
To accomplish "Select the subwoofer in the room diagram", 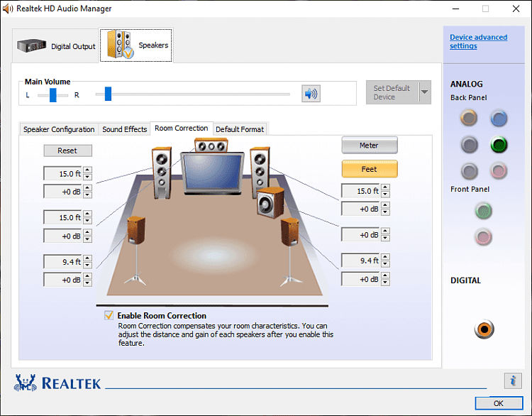I will tap(270, 203).
